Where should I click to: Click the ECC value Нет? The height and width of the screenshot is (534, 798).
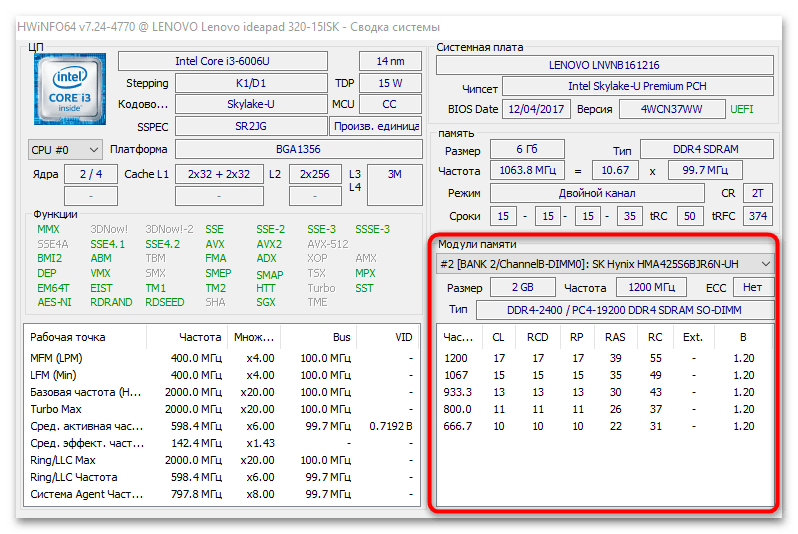pos(753,287)
